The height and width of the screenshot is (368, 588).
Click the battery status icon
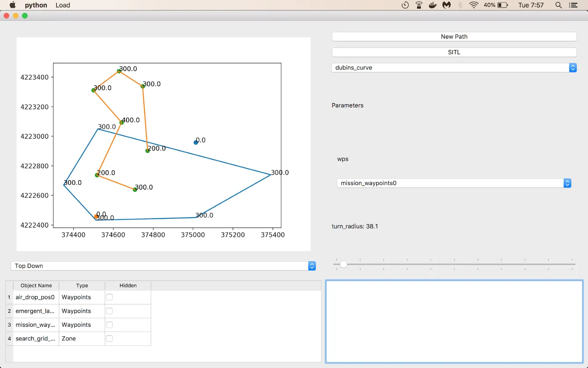point(503,5)
